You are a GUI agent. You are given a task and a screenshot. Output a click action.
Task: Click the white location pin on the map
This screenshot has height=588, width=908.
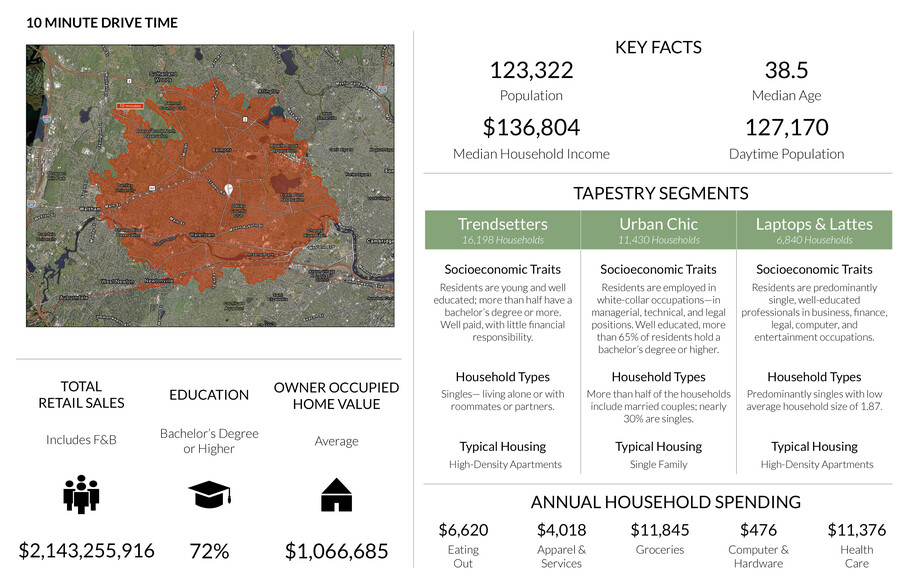point(229,189)
